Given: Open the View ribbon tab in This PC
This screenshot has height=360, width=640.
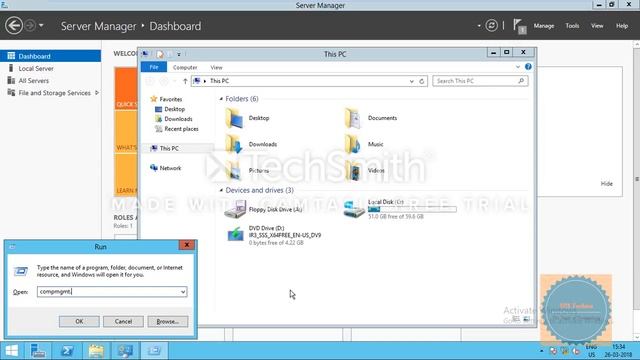Looking at the screenshot, I should point(216,67).
